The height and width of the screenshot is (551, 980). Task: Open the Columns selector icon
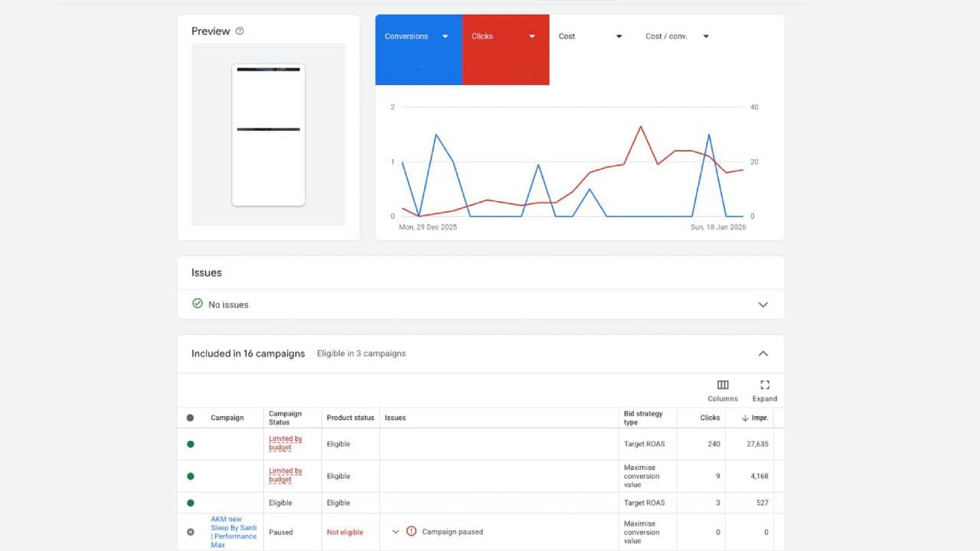(722, 385)
